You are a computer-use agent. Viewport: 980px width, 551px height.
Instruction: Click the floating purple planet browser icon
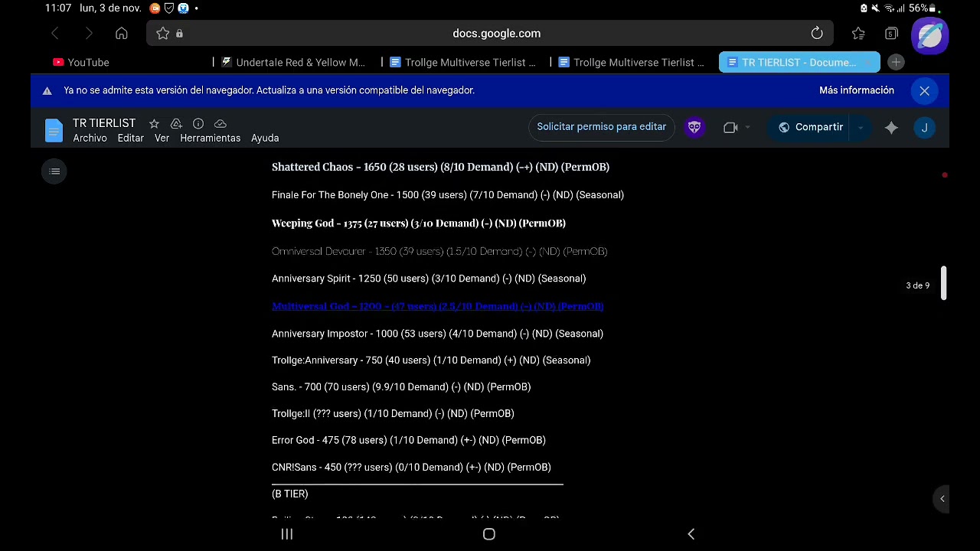tap(930, 35)
